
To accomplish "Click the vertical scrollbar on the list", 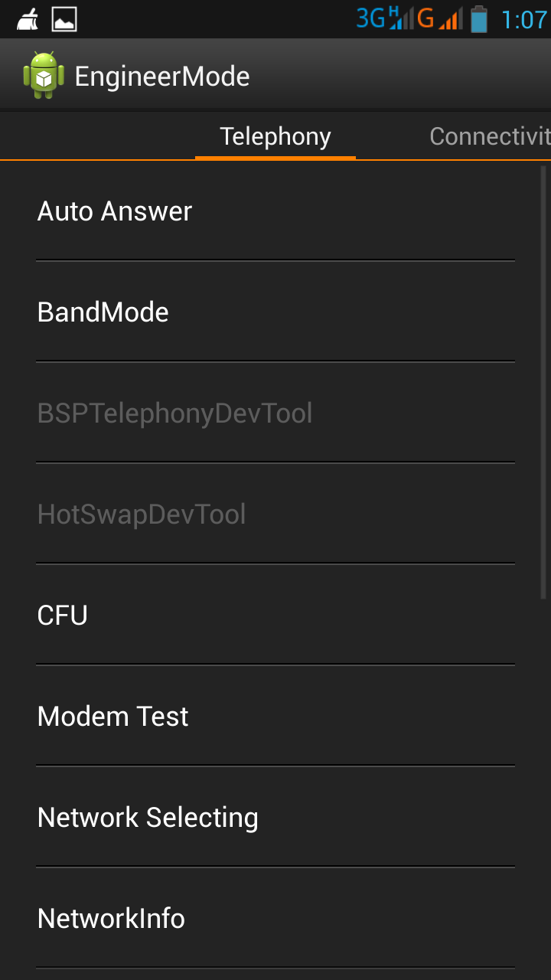I will point(543,383).
